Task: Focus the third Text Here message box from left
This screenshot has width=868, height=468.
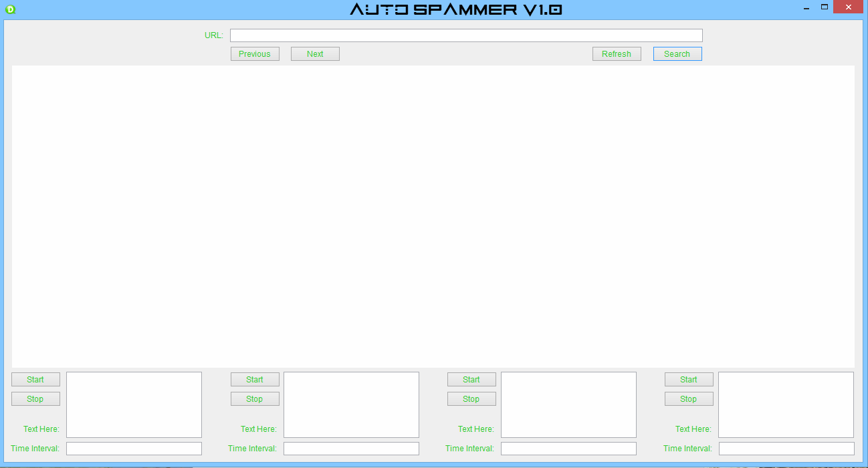Action: pyautogui.click(x=568, y=405)
